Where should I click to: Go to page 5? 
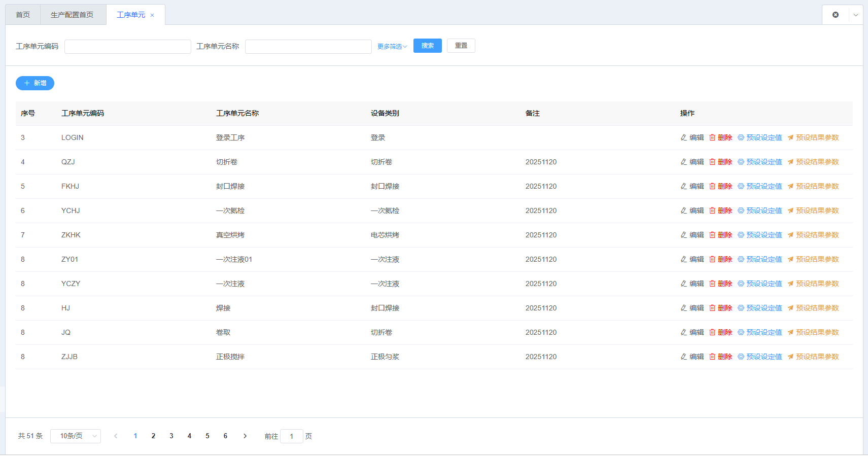point(207,436)
